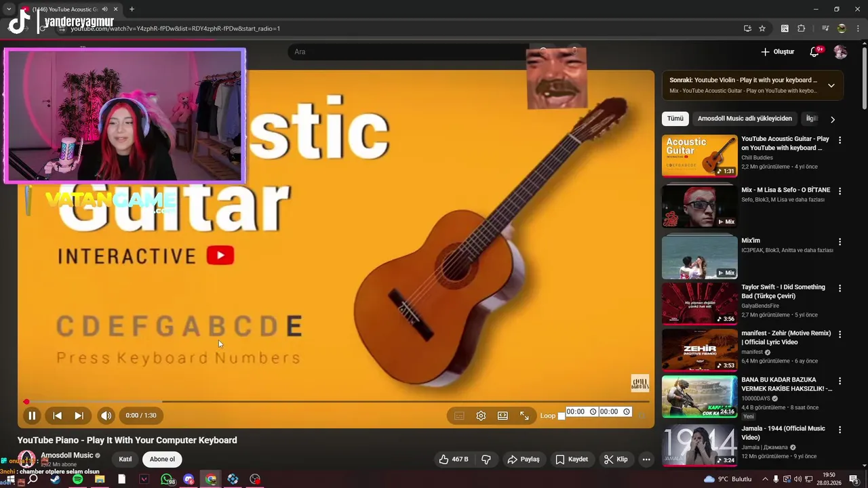Open options for Mix'im
This screenshot has width=868, height=488.
click(840, 241)
